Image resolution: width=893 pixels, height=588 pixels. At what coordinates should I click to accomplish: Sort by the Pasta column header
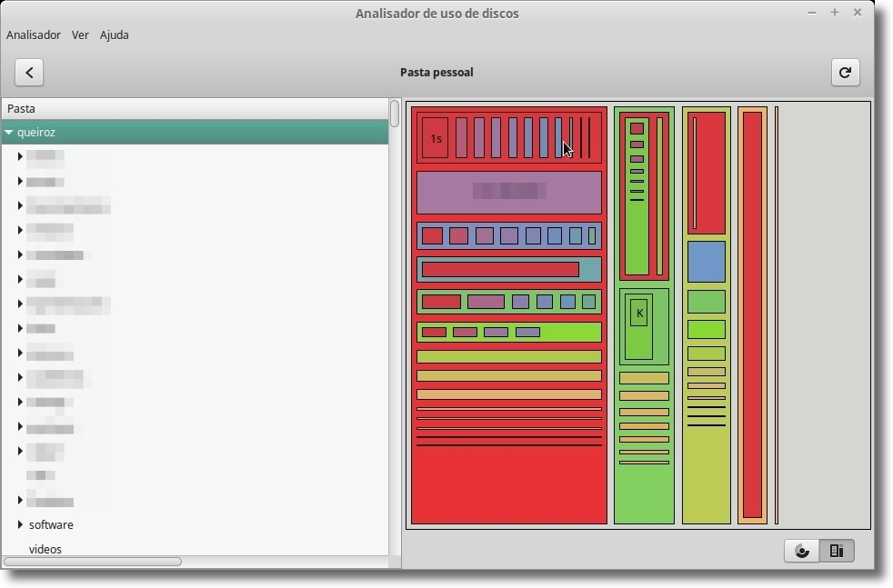tap(195, 109)
